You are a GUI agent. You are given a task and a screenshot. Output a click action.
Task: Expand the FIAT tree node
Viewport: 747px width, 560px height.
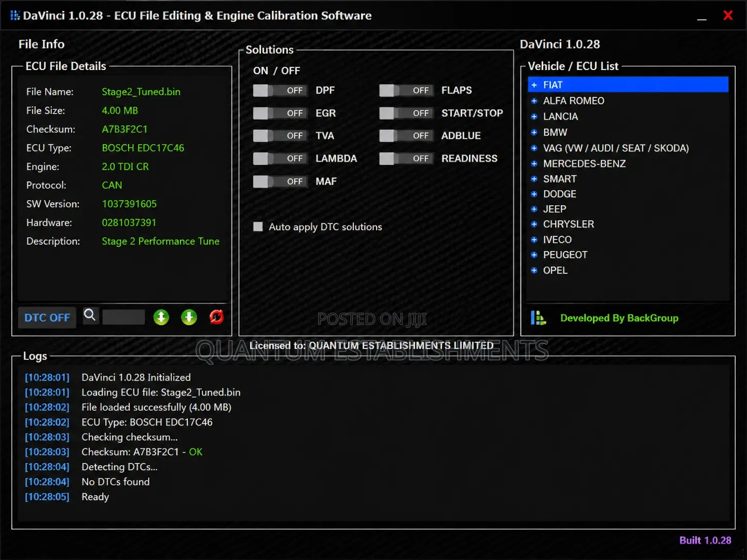click(x=534, y=85)
